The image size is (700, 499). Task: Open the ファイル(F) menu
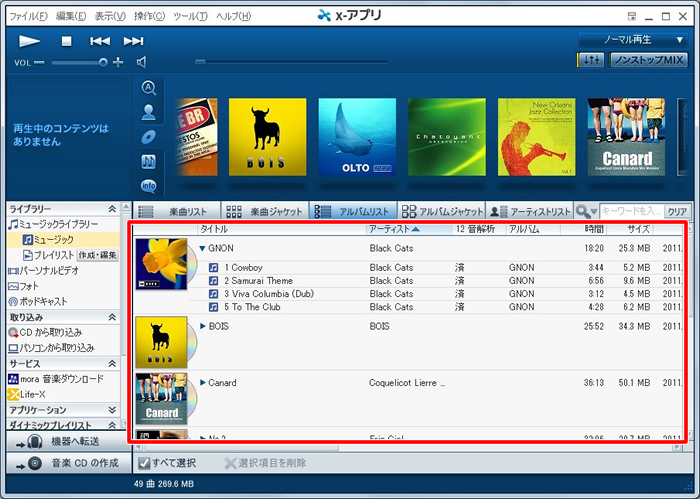pyautogui.click(x=27, y=16)
